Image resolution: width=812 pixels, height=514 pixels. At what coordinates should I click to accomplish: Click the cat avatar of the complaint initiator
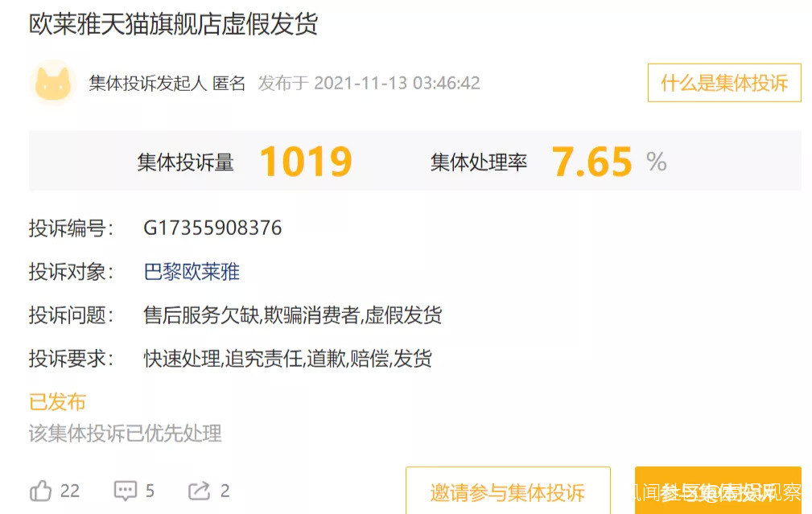pyautogui.click(x=53, y=83)
